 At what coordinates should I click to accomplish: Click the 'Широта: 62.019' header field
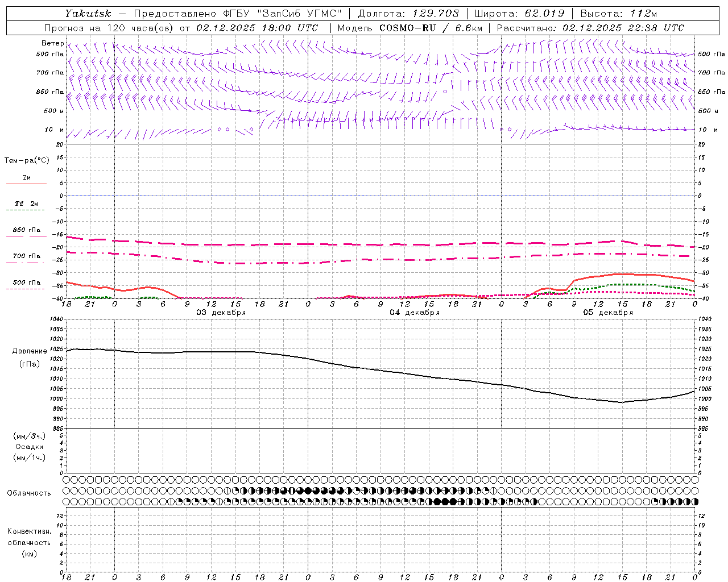[519, 13]
